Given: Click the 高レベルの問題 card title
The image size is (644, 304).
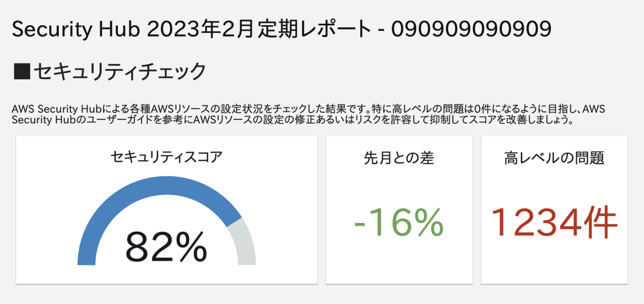Looking at the screenshot, I should 554,158.
